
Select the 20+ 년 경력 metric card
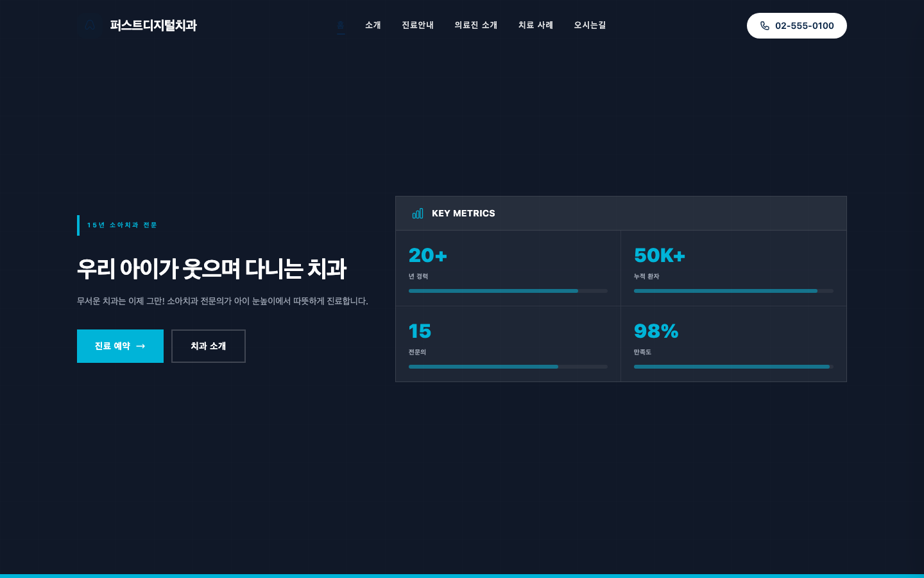pyautogui.click(x=508, y=268)
